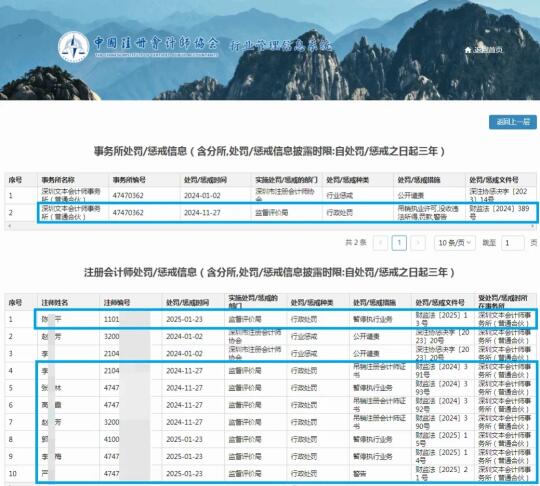Go to next page arrow in pagination
This screenshot has width=540, height=486.
418,243
